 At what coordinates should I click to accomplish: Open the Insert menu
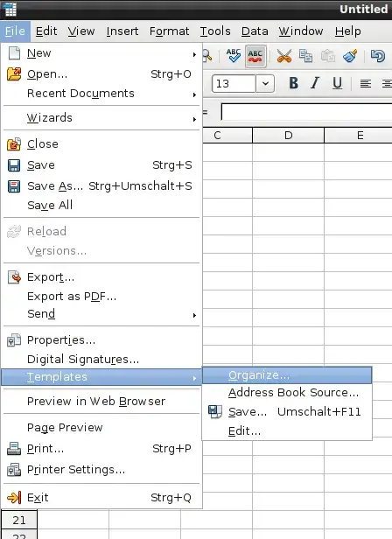(x=122, y=31)
